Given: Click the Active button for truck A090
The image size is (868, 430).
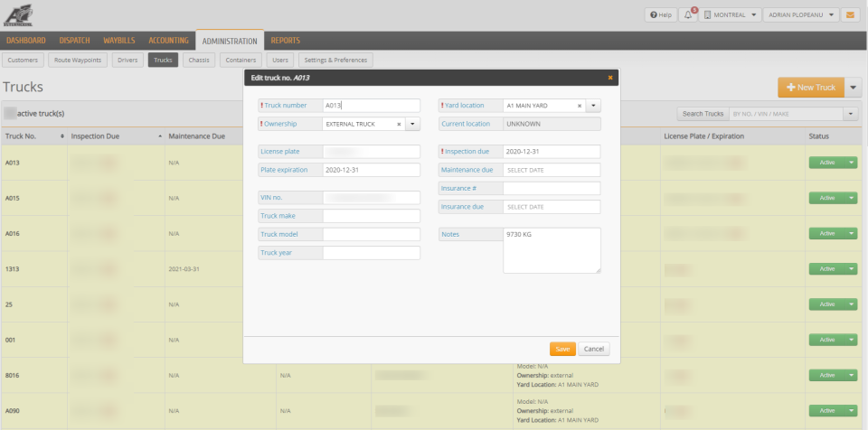Looking at the screenshot, I should [827, 410].
